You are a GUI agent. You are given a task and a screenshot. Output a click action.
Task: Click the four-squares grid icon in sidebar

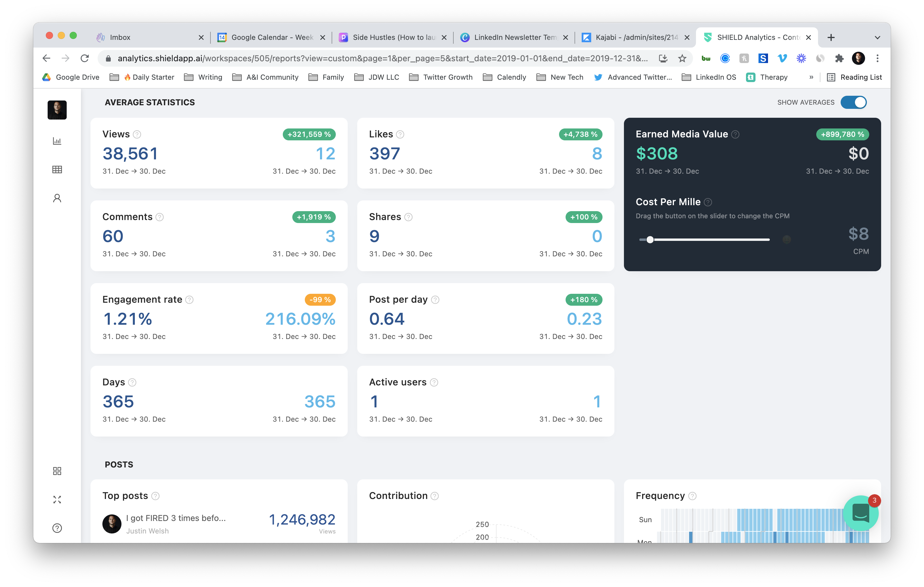[57, 471]
